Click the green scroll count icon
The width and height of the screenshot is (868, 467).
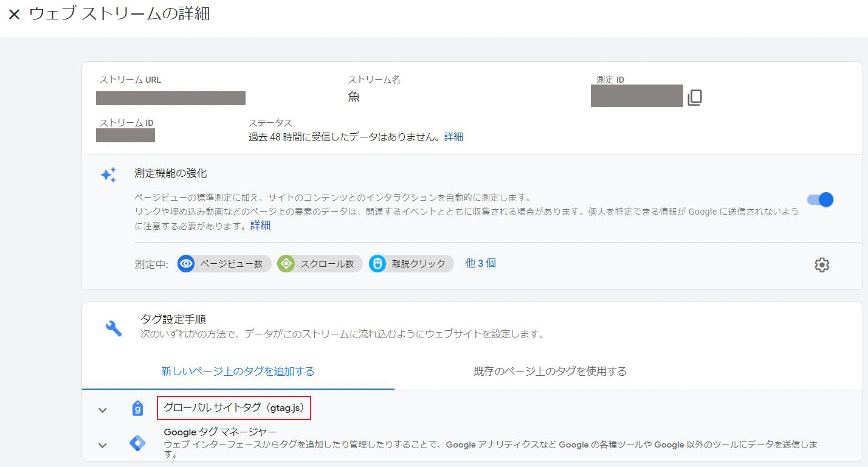pyautogui.click(x=286, y=264)
